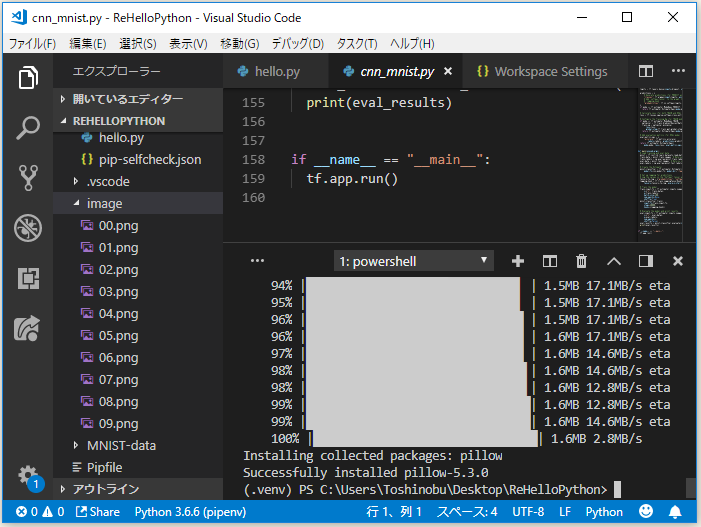Viewport: 701px width, 527px height.
Task: Open hello.py in the explorer tree
Action: [138, 138]
